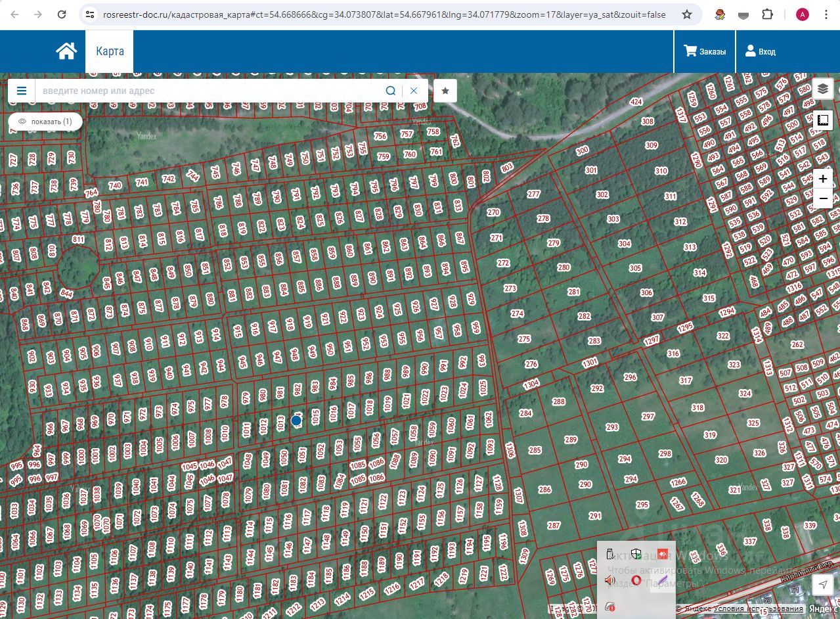Open the hamburger menu beside the search field
The height and width of the screenshot is (619, 840).
(x=22, y=91)
